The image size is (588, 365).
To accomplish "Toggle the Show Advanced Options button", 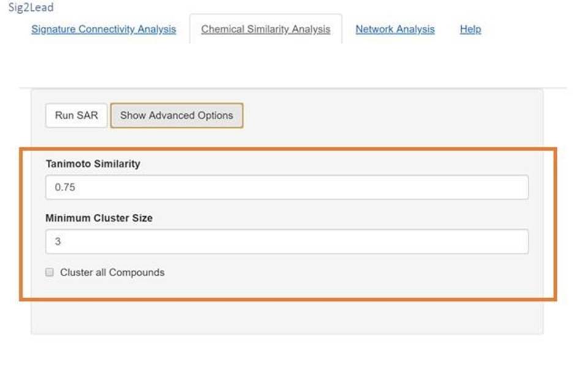I will coord(176,116).
